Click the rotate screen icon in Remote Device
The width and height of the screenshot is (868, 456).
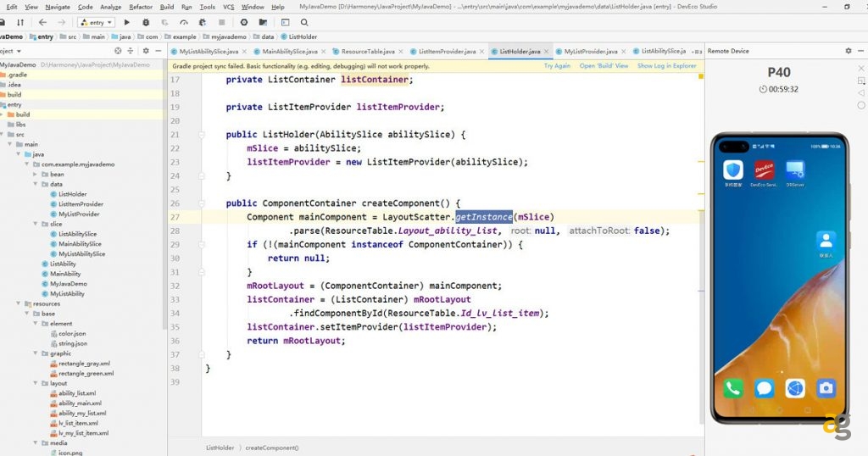coord(861,81)
